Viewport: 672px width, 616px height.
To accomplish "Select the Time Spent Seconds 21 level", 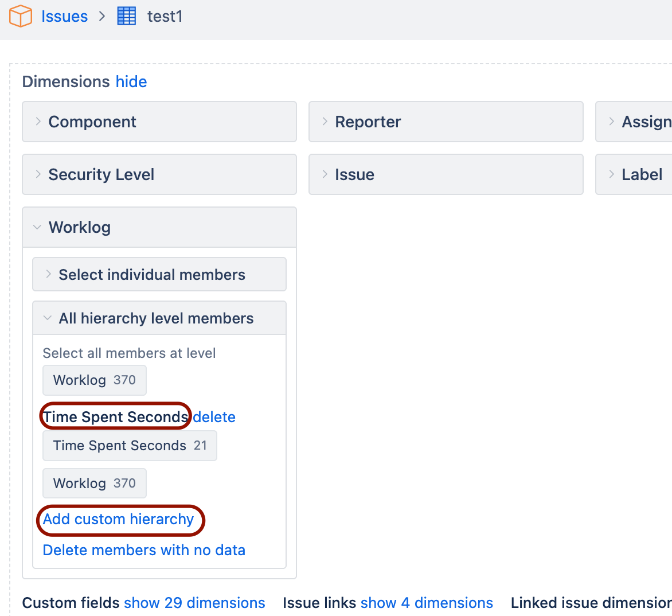I will 130,446.
